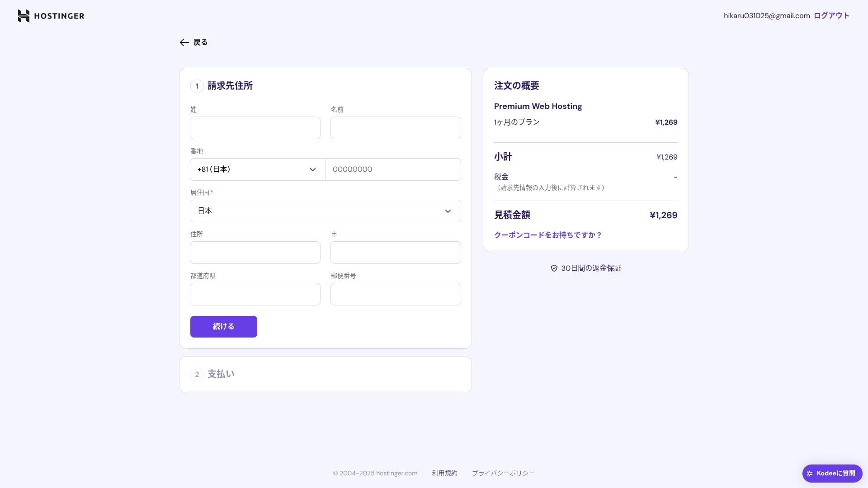Image resolution: width=868 pixels, height=488 pixels.
Task: Open the 居住国 country dropdown showing 日本
Action: 325,211
